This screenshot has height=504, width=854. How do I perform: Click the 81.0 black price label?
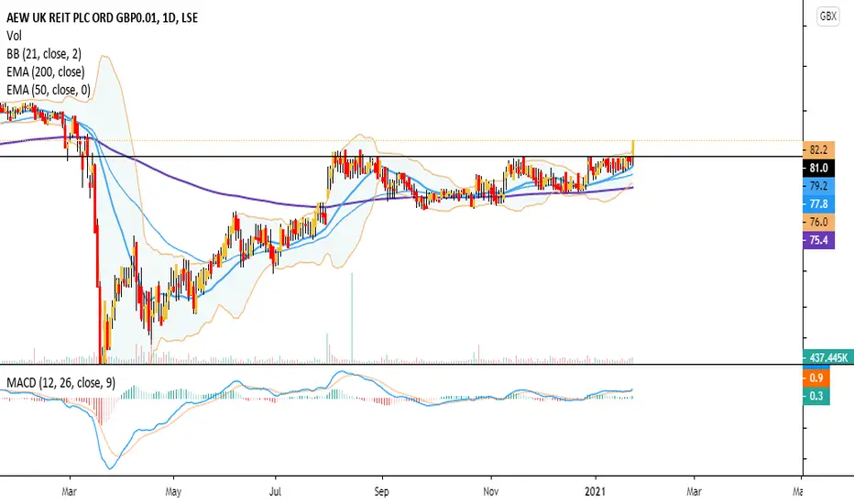[x=818, y=168]
